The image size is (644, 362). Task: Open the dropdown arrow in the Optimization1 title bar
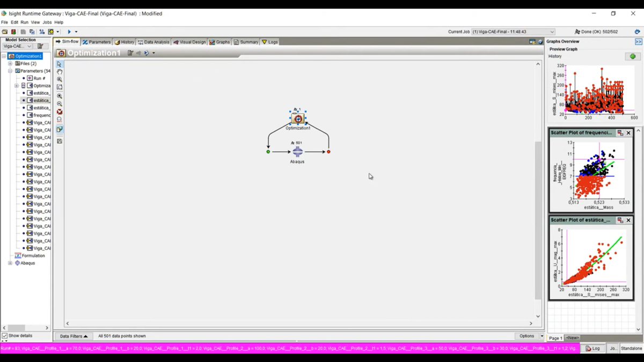click(153, 53)
